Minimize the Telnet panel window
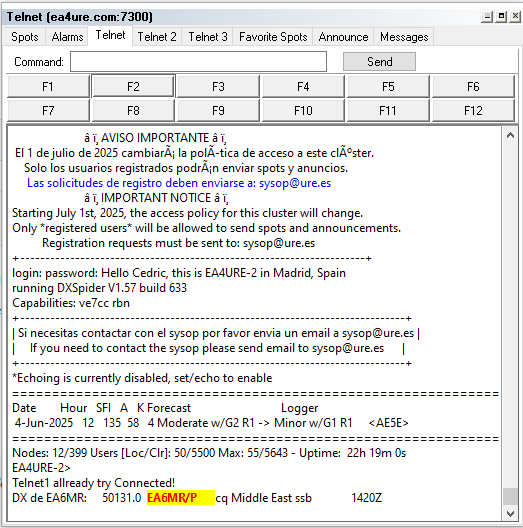The height and width of the screenshot is (528, 523). click(x=487, y=16)
